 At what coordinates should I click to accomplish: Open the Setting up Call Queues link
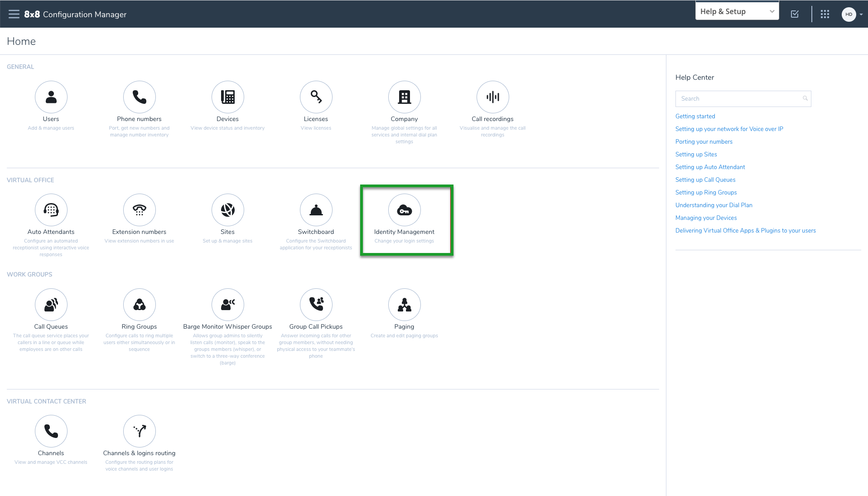[x=705, y=180]
